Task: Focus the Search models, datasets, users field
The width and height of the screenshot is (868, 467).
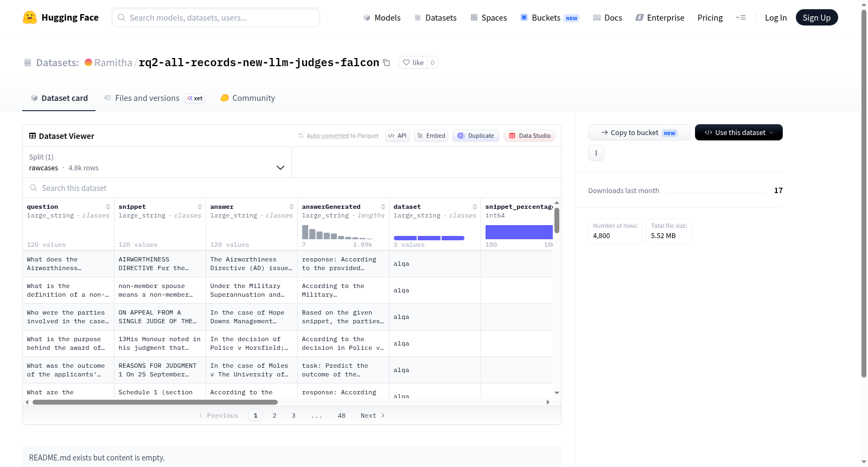Action: pyautogui.click(x=216, y=17)
